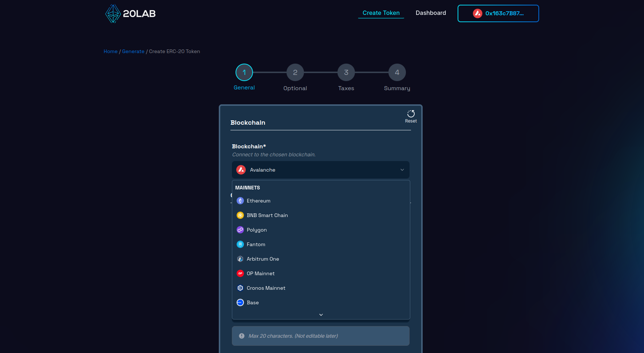This screenshot has height=353, width=644.
Task: Click the Polygon network icon
Action: click(x=240, y=230)
